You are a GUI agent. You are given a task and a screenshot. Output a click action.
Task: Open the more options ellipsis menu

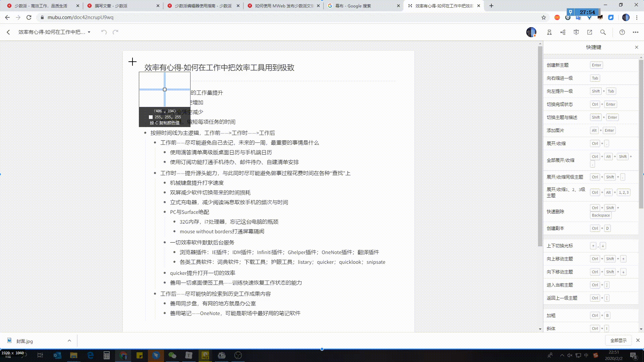point(636,32)
